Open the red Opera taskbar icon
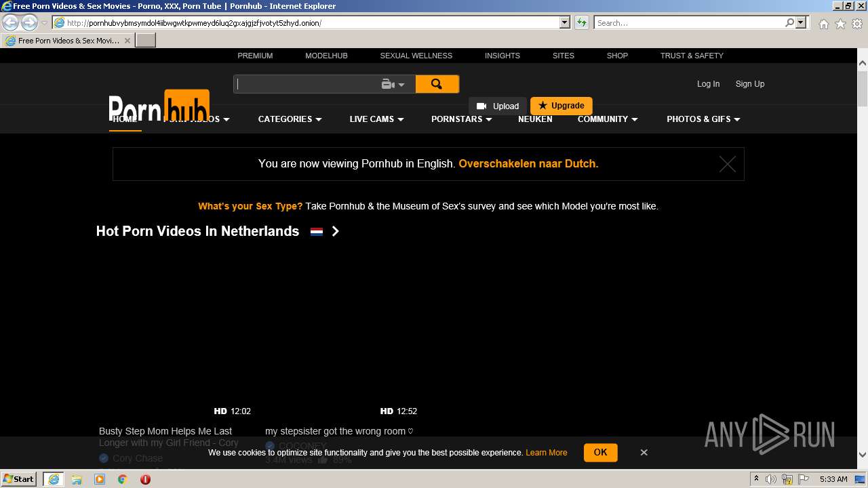This screenshot has width=868, height=488. 145,479
